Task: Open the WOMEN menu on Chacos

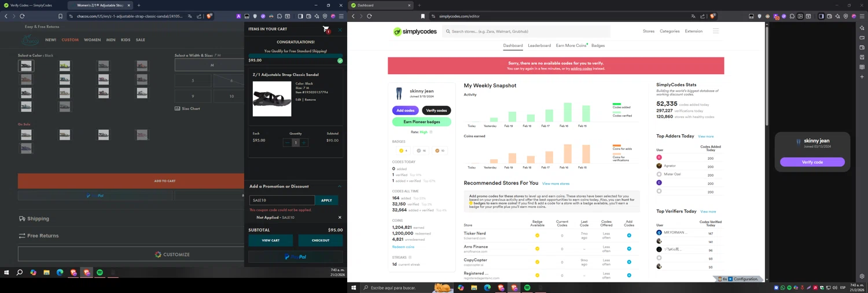Action: pos(92,40)
